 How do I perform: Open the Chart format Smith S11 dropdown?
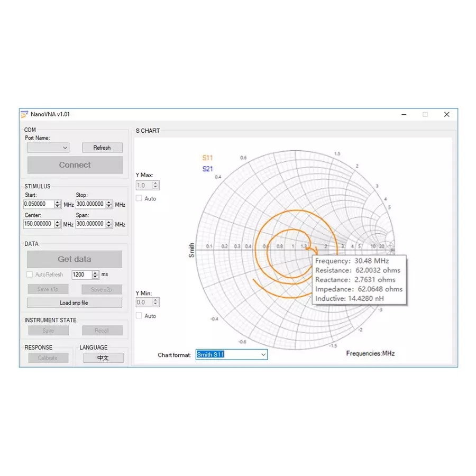[x=232, y=354]
